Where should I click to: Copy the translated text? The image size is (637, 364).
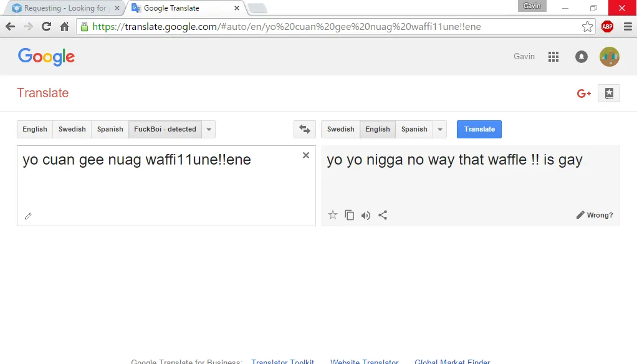(x=350, y=215)
